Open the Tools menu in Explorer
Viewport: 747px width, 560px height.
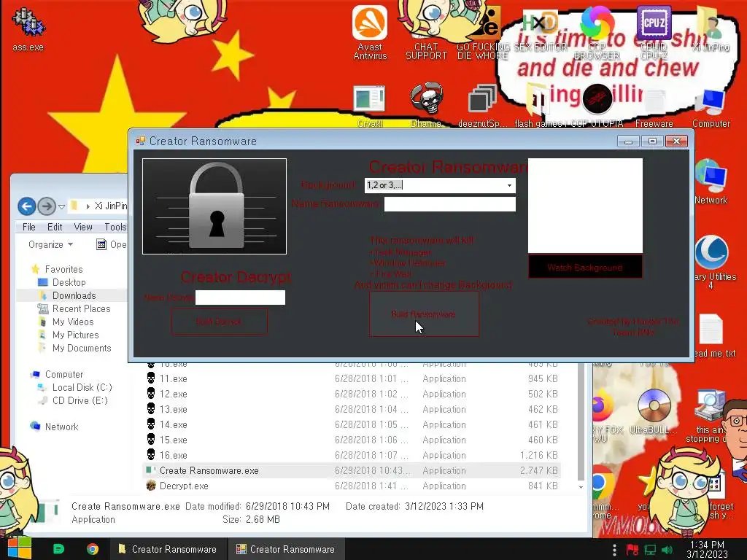pos(115,227)
